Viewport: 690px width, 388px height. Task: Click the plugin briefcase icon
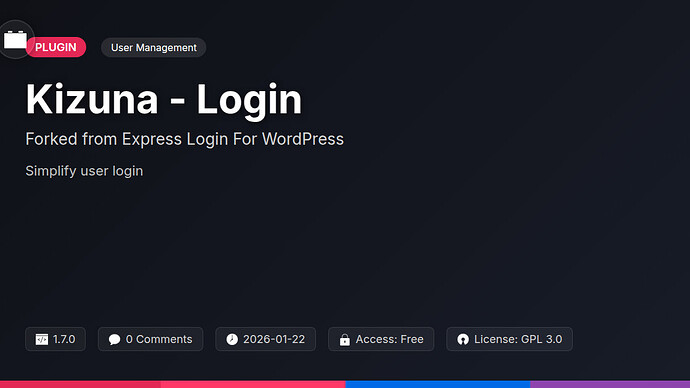pyautogui.click(x=15, y=40)
